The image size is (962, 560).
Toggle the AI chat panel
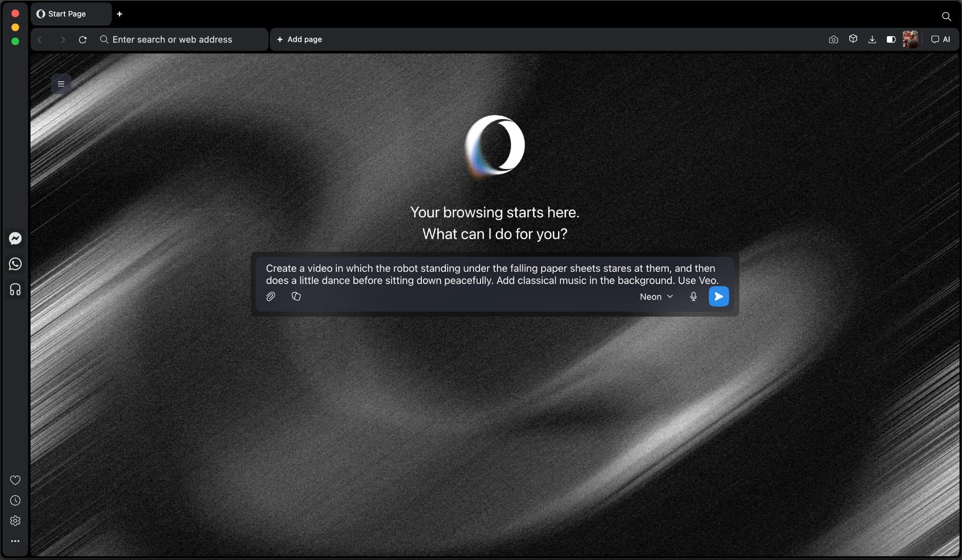(940, 39)
